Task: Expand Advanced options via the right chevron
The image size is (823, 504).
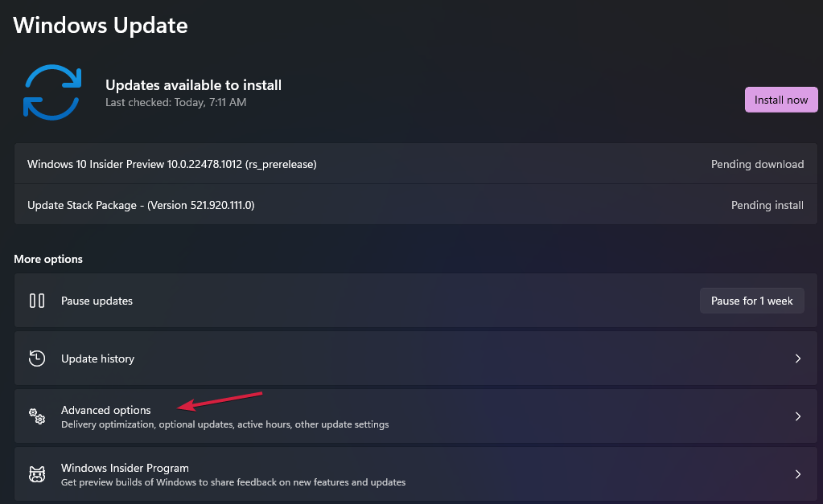Action: [798, 416]
